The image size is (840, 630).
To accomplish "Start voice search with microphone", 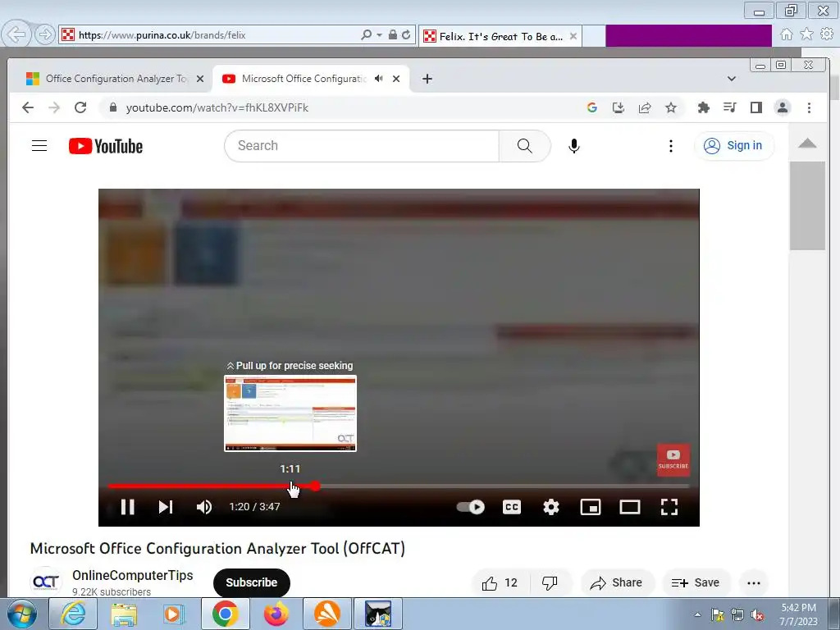I will point(573,146).
